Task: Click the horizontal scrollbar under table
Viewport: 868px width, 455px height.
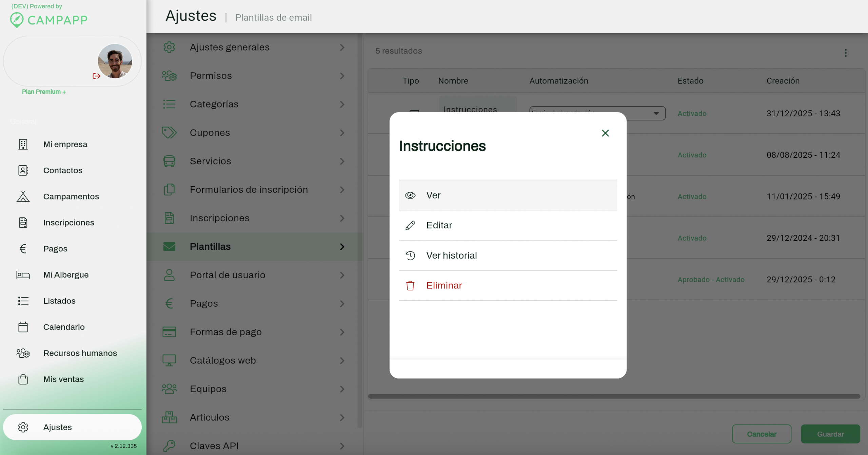Action: pyautogui.click(x=614, y=396)
